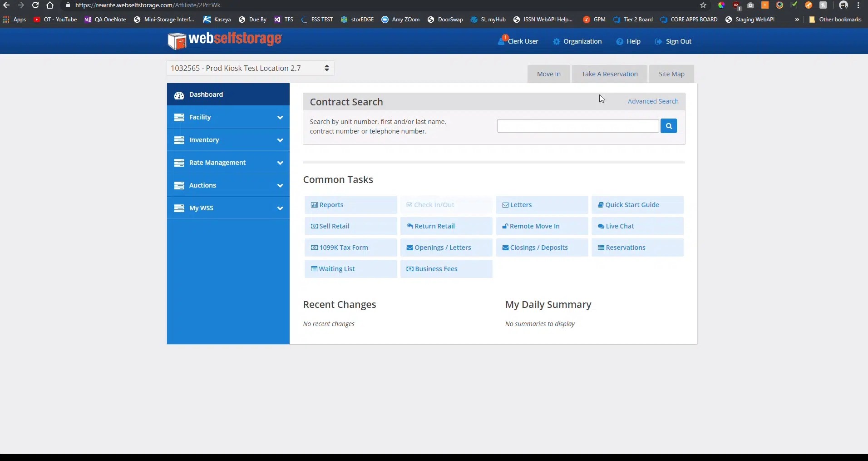Click the Dashboard icon in the sidebar

(x=179, y=94)
